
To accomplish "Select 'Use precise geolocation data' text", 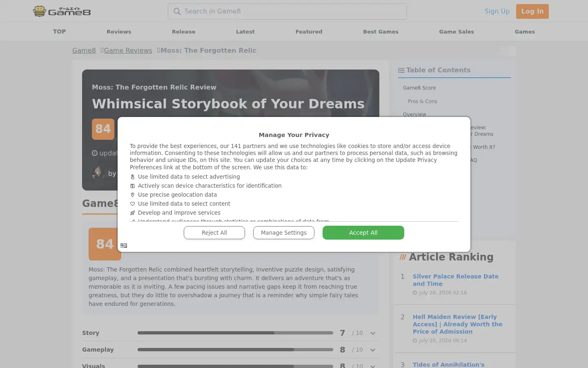I will [177, 195].
